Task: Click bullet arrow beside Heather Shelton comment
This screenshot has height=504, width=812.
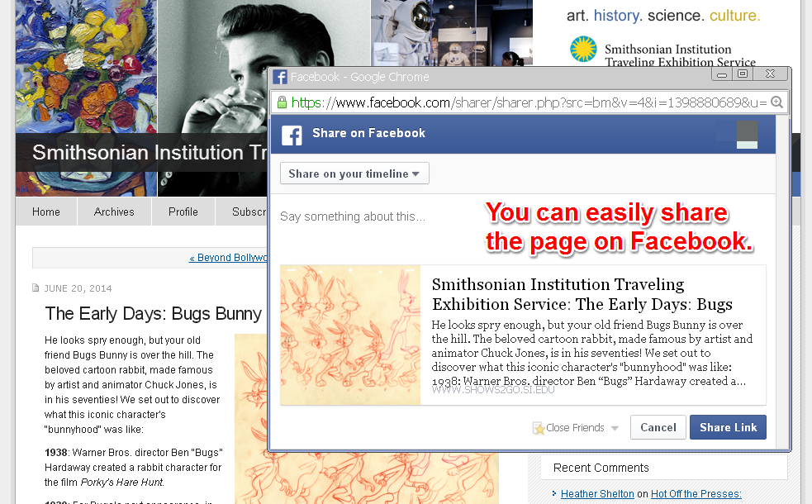Action: point(554,493)
